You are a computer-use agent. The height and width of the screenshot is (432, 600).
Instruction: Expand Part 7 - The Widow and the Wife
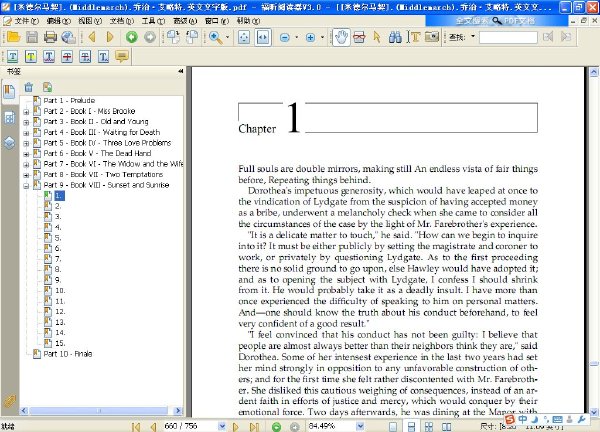click(x=26, y=165)
